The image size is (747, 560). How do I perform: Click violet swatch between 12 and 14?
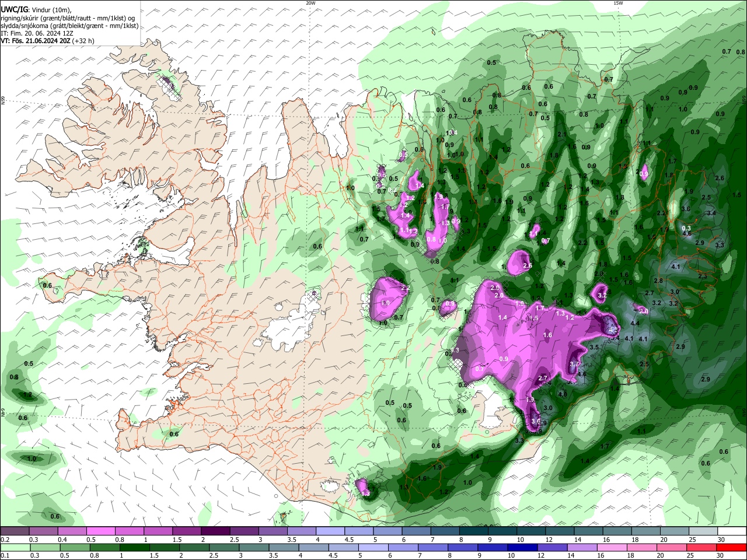pyautogui.click(x=553, y=547)
